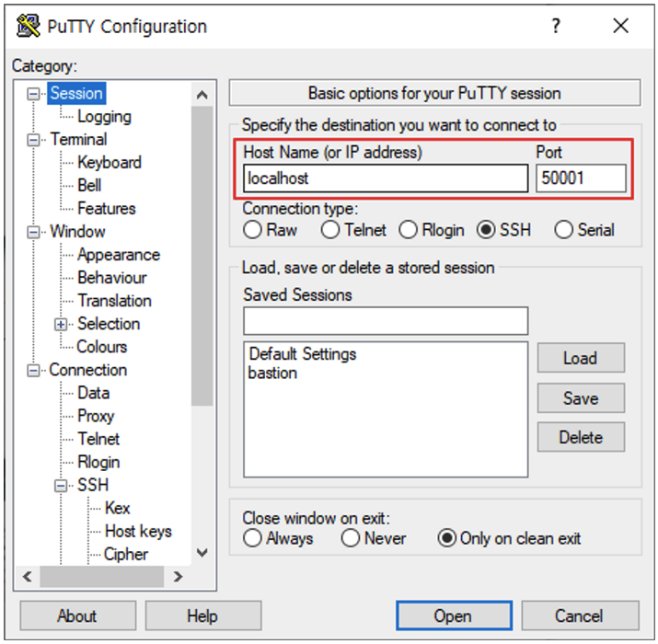Click the Open button to connect

click(x=453, y=616)
